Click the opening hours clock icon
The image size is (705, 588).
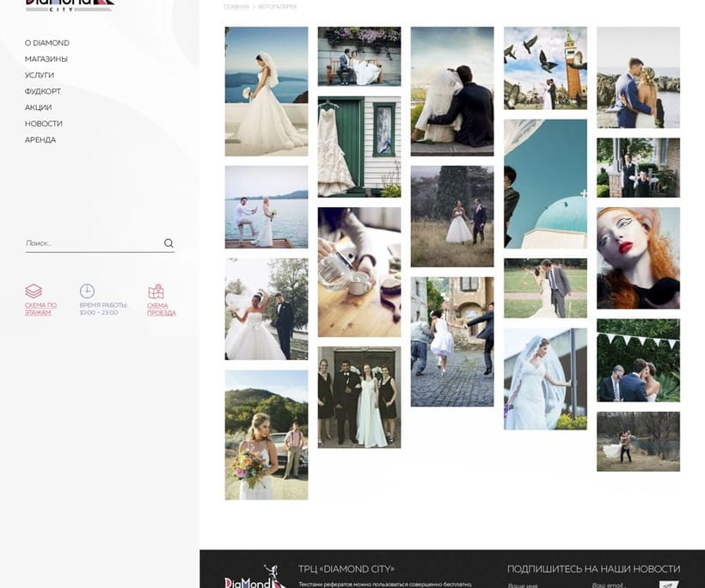[x=87, y=291]
